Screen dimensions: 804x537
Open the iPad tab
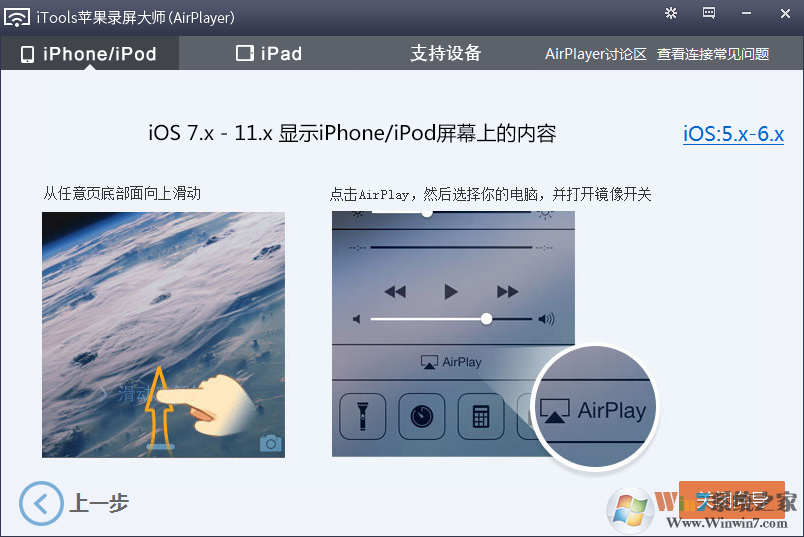click(269, 53)
